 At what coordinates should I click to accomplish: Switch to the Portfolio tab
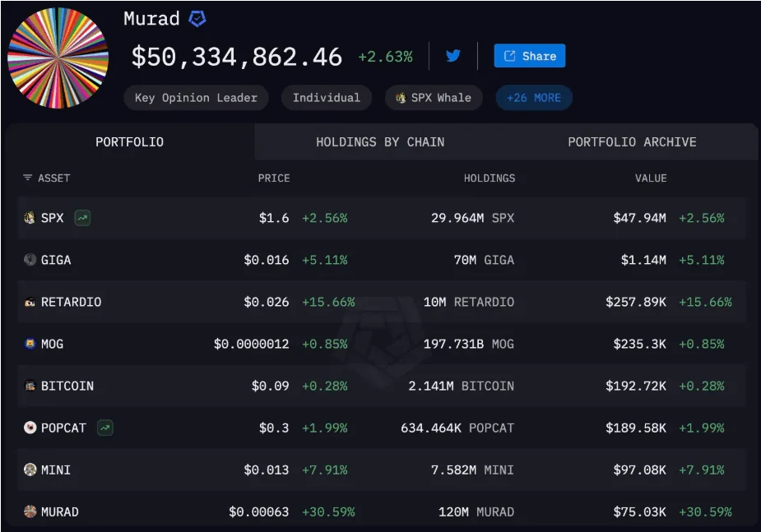(x=130, y=141)
